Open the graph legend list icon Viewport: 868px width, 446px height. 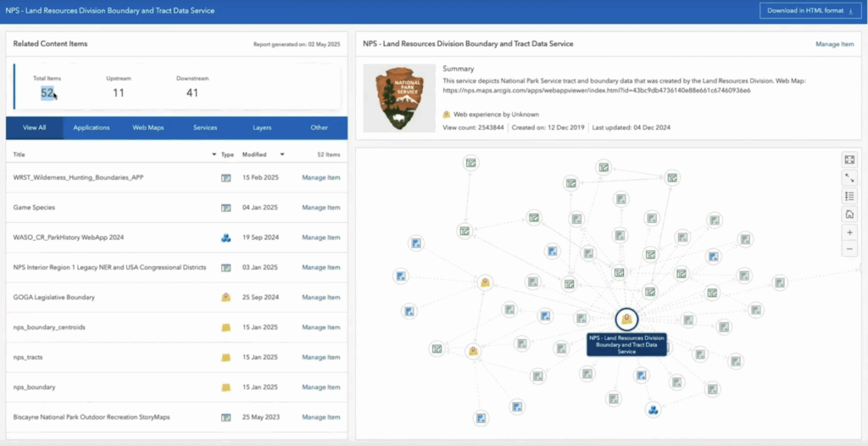[849, 196]
